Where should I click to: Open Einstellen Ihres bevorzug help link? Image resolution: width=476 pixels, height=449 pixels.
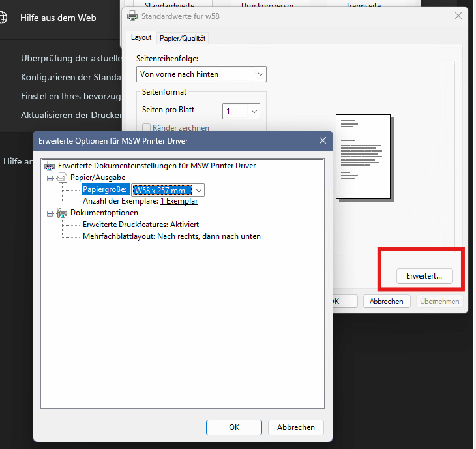[x=71, y=96]
